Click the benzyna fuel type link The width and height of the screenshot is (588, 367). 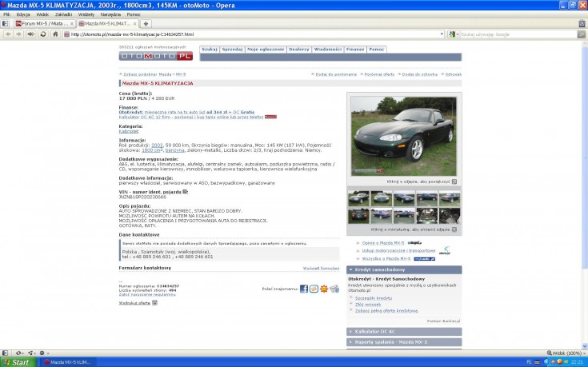coord(174,150)
